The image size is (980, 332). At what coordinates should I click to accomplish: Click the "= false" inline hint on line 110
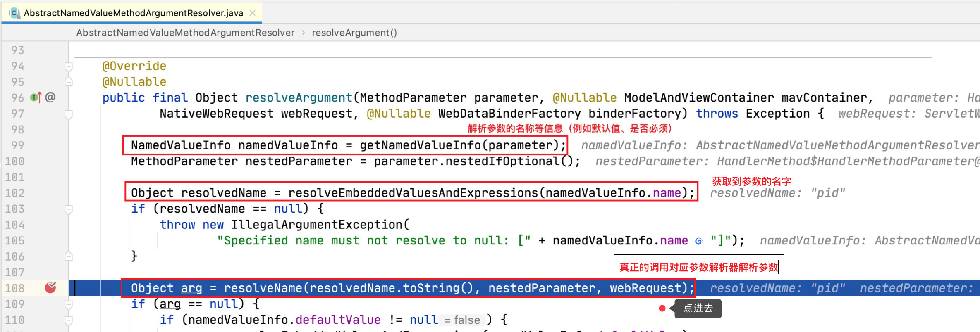(x=462, y=320)
